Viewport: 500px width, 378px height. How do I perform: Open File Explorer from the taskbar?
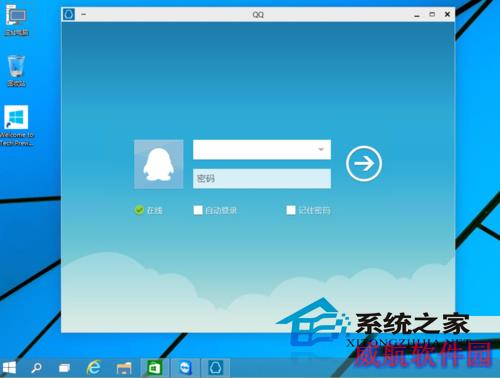pyautogui.click(x=124, y=368)
